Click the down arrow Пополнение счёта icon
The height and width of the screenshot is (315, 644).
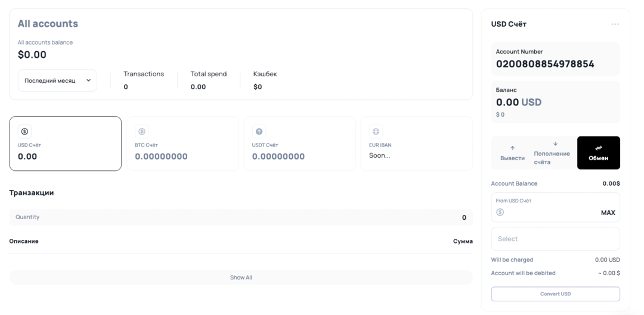click(555, 144)
